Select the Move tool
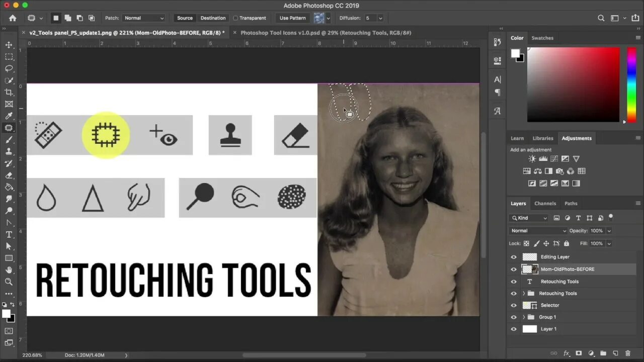This screenshot has height=362, width=644. coord(9,45)
